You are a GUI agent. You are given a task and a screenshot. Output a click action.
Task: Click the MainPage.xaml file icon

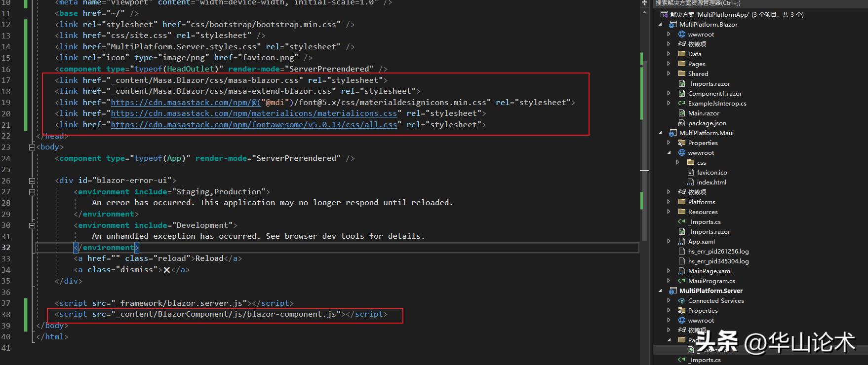coord(682,271)
